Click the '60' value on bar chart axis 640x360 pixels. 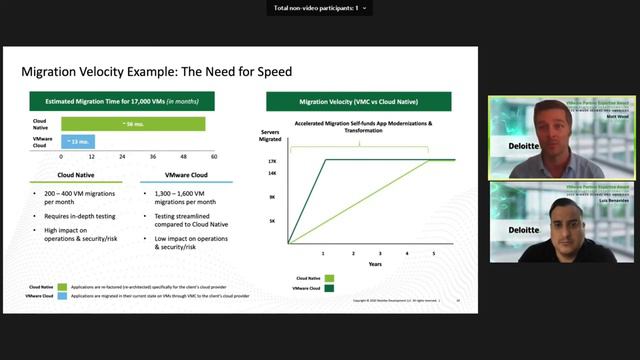point(214,157)
